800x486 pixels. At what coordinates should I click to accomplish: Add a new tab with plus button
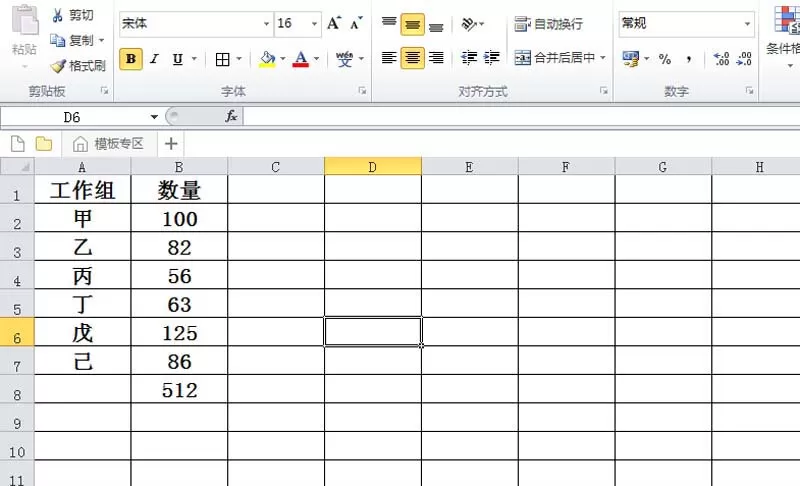pos(171,144)
